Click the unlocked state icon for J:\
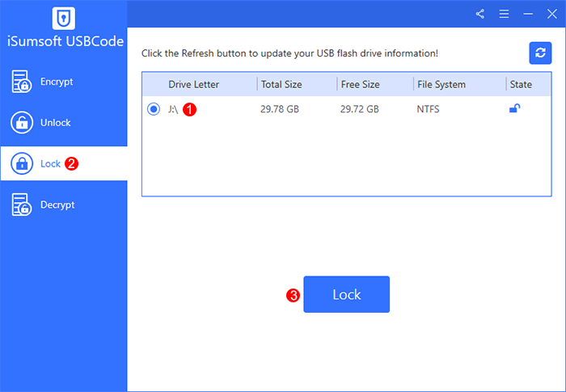 [515, 108]
